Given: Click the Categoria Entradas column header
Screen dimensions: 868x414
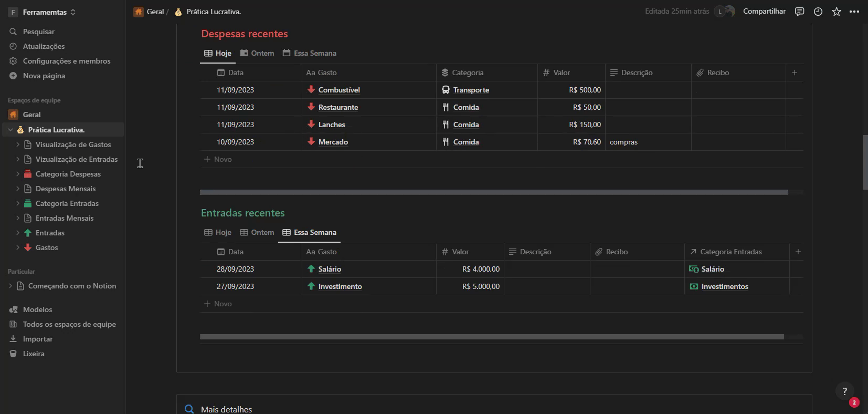Looking at the screenshot, I should 737,252.
